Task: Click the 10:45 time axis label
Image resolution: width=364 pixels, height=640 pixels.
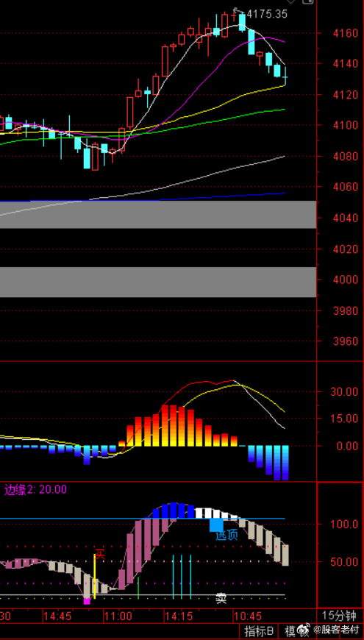Action: pyautogui.click(x=248, y=615)
